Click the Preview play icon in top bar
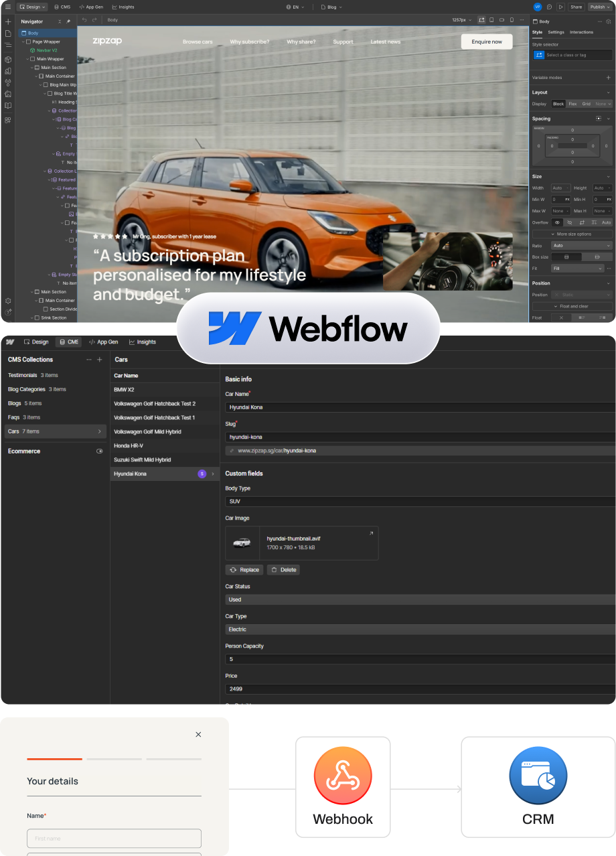616x856 pixels. [560, 7]
